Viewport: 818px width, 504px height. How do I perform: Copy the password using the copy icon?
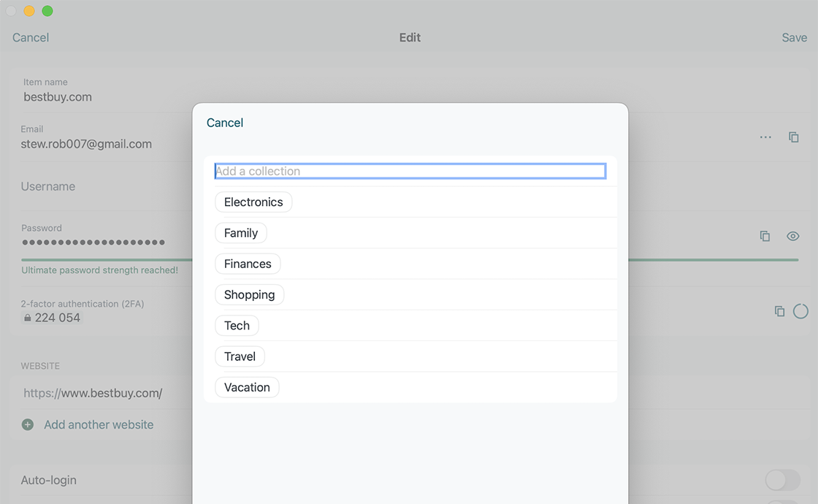(765, 237)
